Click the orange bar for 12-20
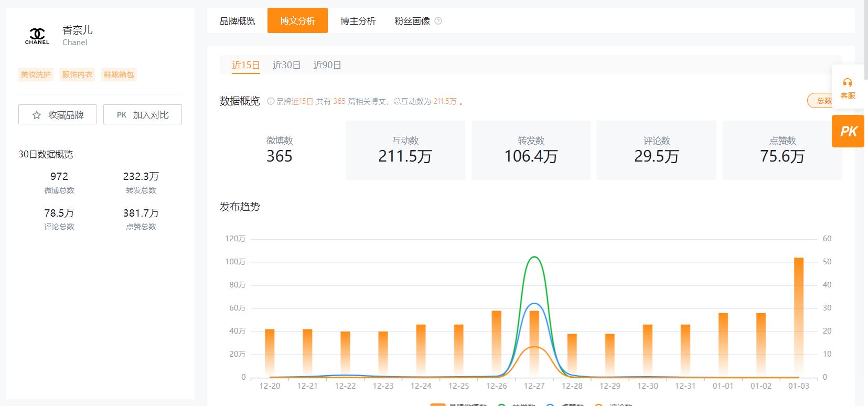Viewport: 868px width, 406px height. click(x=270, y=353)
